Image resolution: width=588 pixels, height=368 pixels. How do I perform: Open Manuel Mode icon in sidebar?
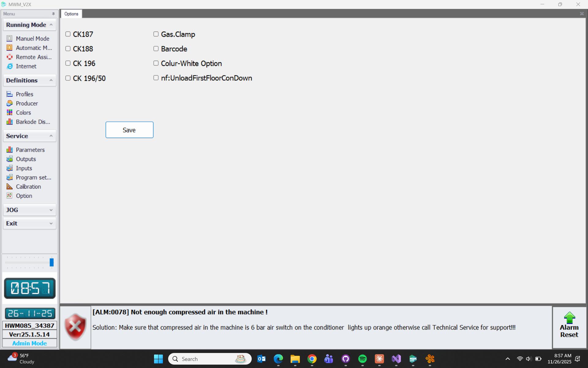(x=9, y=38)
